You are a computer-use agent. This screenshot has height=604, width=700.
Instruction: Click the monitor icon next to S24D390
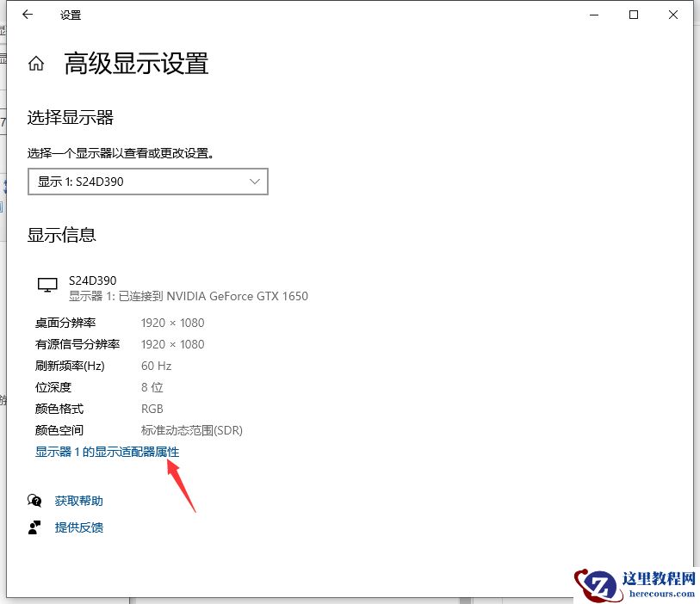(x=47, y=285)
